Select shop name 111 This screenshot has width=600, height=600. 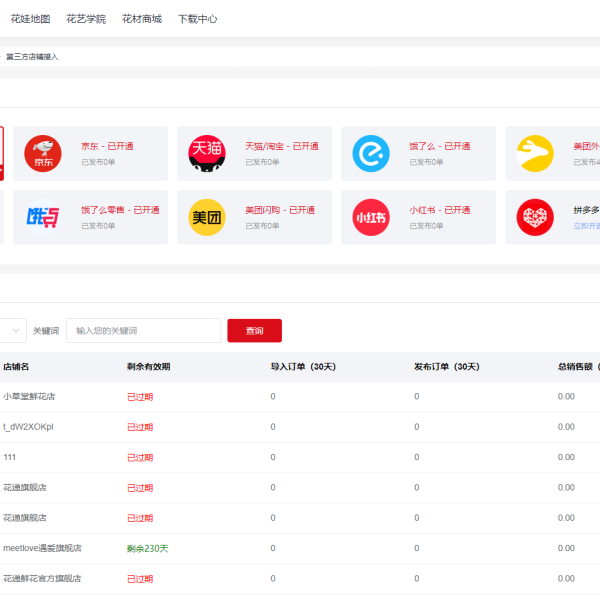click(10, 457)
